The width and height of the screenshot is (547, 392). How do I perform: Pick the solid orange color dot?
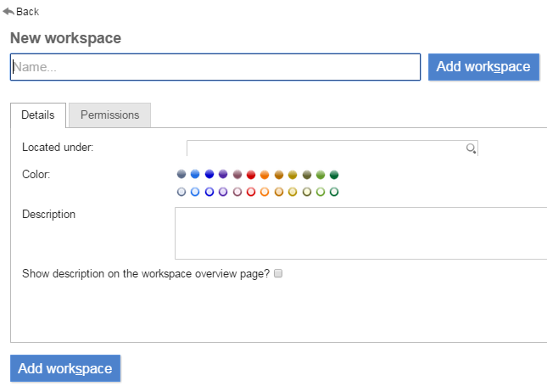265,174
